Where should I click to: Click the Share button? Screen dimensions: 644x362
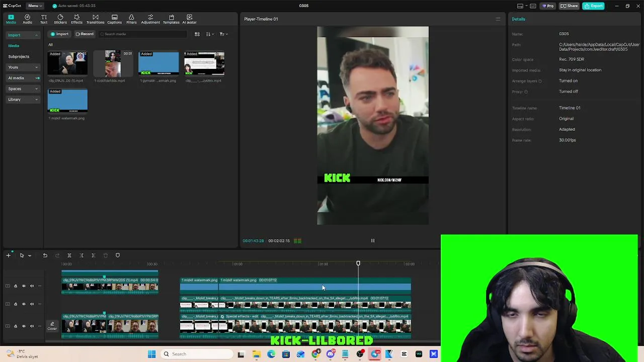tap(570, 6)
